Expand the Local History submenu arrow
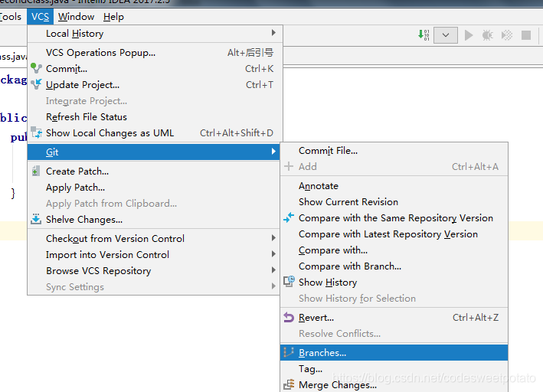Screen dimensions: 543x392 point(273,33)
